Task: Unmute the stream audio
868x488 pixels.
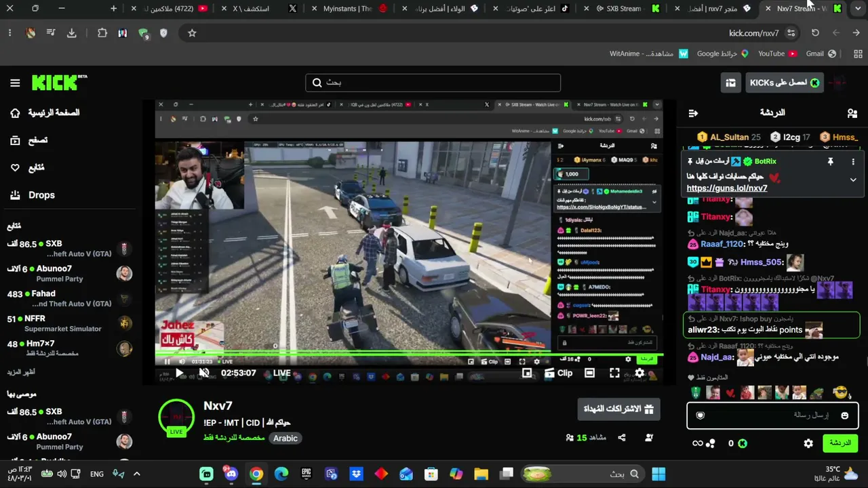Action: pyautogui.click(x=203, y=373)
